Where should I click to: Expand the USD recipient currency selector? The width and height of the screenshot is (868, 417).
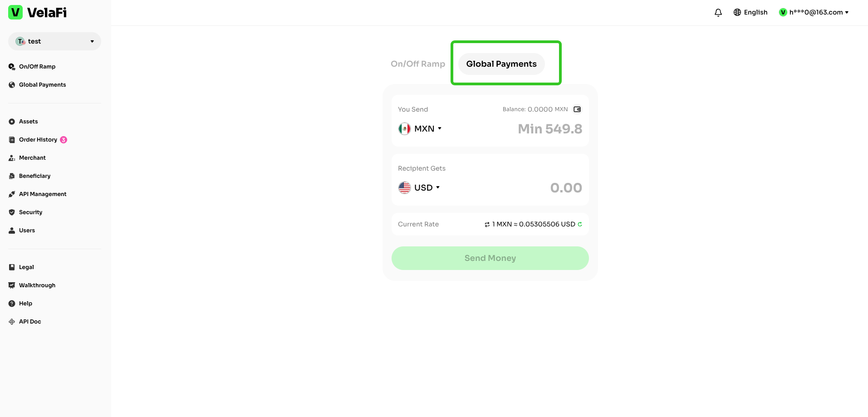(419, 188)
